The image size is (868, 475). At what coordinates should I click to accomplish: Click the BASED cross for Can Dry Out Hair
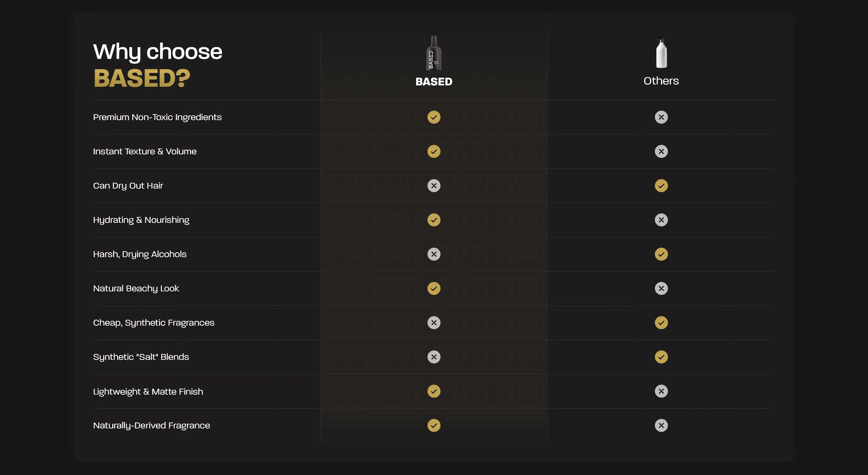pyautogui.click(x=434, y=186)
